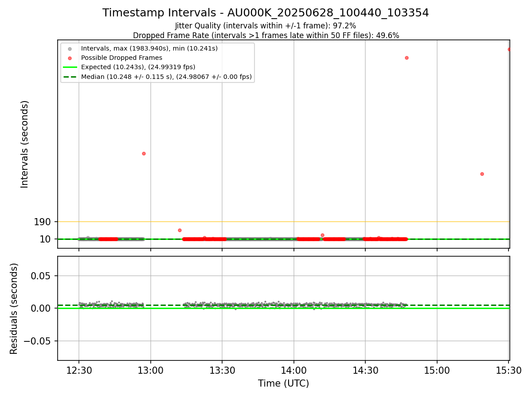Click the red outlier point just before 13:00
The width and height of the screenshot is (532, 399).
pos(144,153)
